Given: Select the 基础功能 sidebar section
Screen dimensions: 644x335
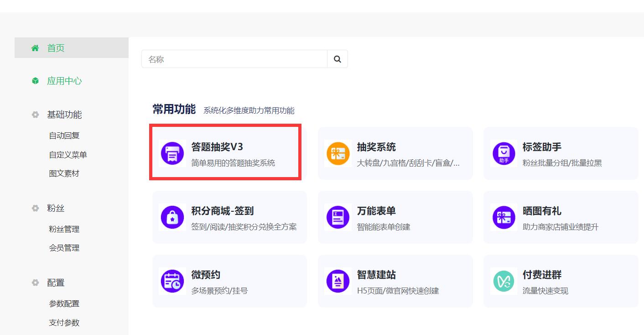Looking at the screenshot, I should (x=64, y=115).
